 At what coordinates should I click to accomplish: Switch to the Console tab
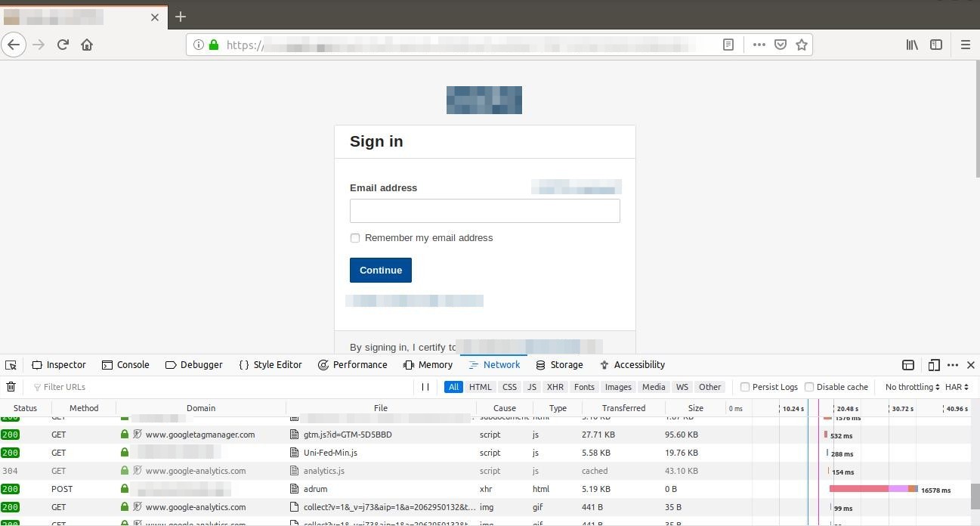click(125, 365)
